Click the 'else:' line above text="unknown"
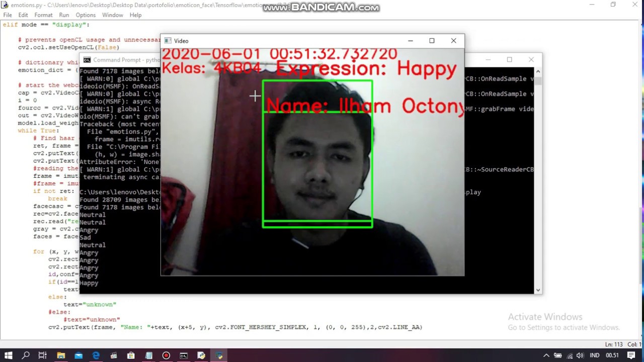644x362 pixels. point(57,297)
